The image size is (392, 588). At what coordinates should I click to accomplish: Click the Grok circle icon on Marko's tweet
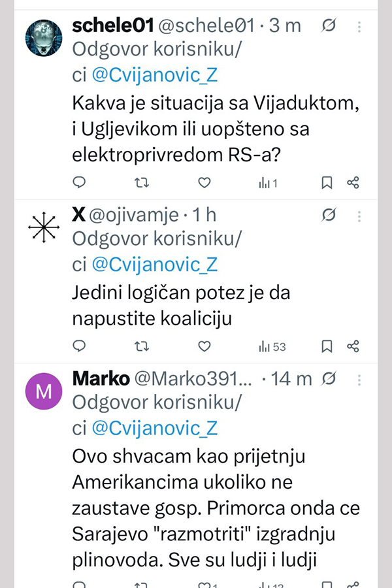tap(330, 378)
